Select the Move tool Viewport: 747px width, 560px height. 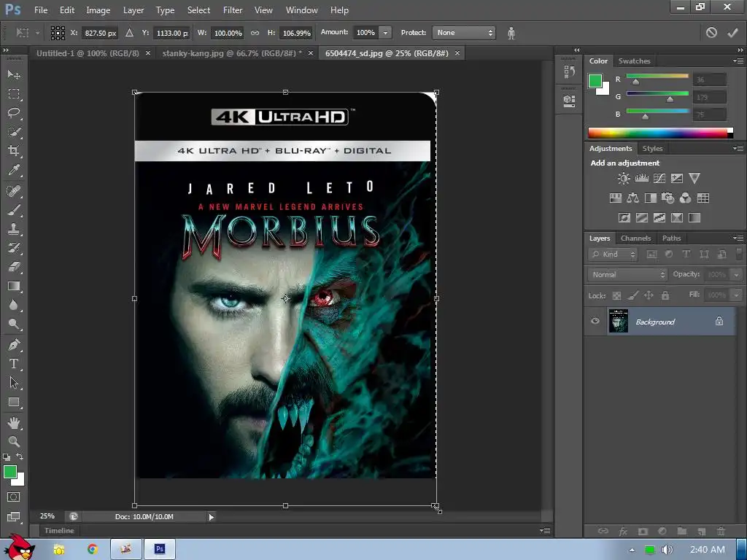pyautogui.click(x=14, y=75)
